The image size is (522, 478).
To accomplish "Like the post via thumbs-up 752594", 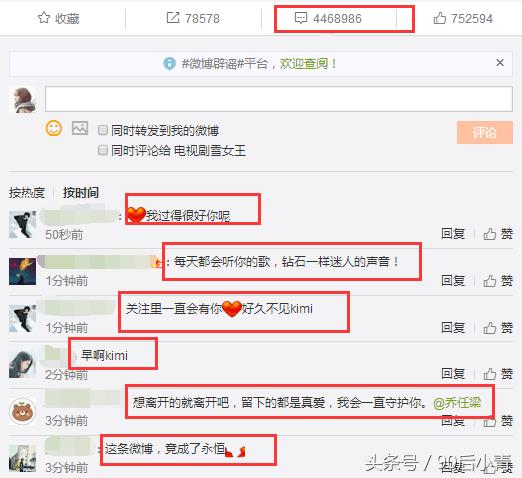I will click(x=439, y=18).
